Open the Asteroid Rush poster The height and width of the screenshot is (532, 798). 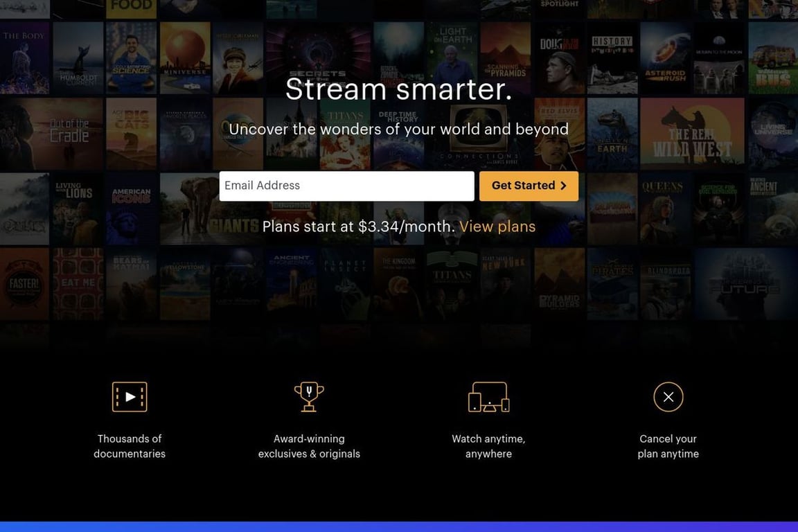point(666,58)
